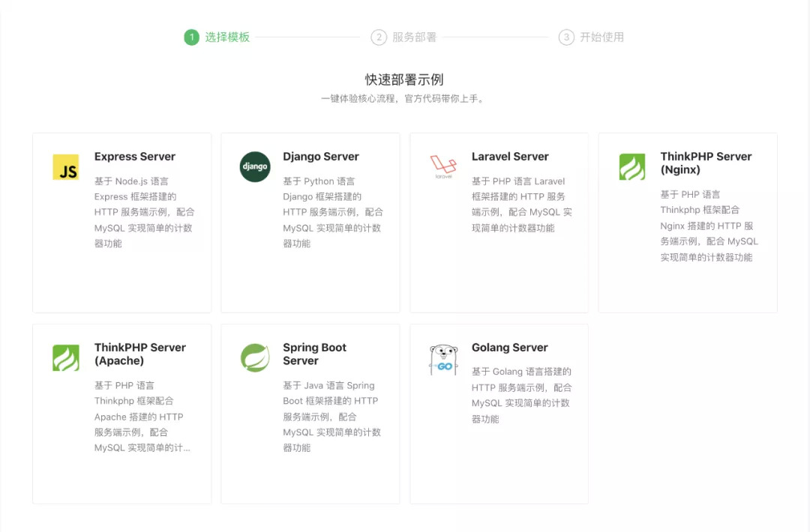Click the red Laravel logo icon
This screenshot has height=532, width=810.
coord(443,166)
